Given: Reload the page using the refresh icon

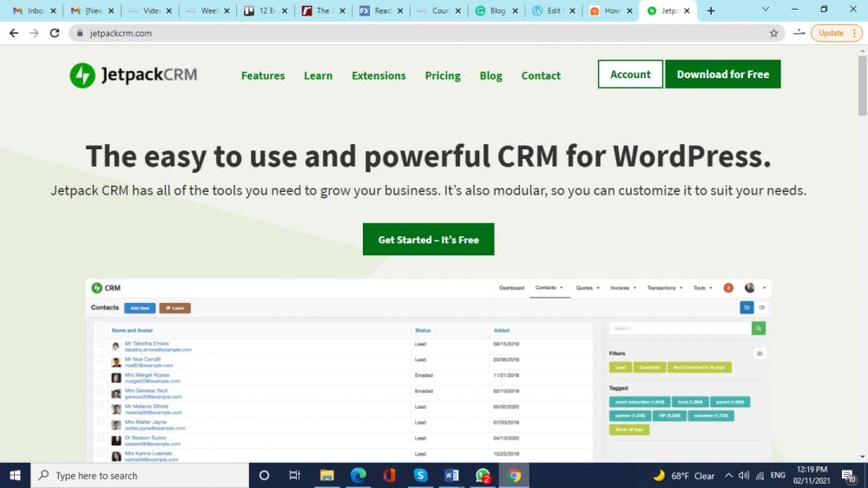Looking at the screenshot, I should pos(55,33).
